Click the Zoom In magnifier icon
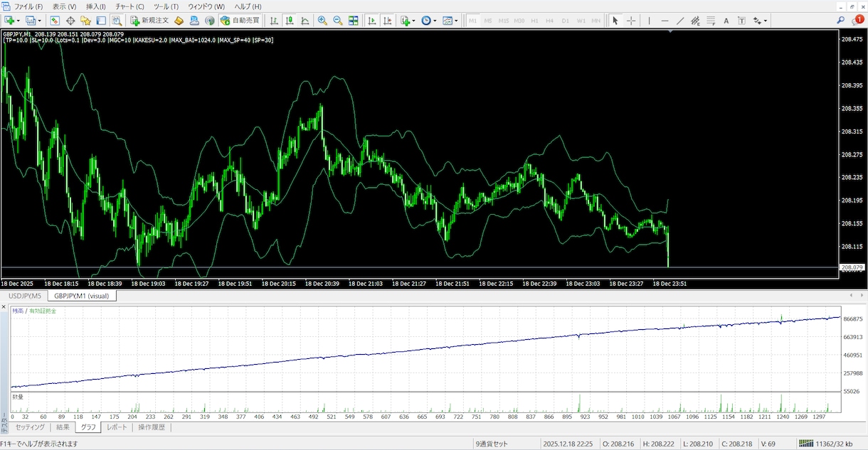 click(x=322, y=21)
